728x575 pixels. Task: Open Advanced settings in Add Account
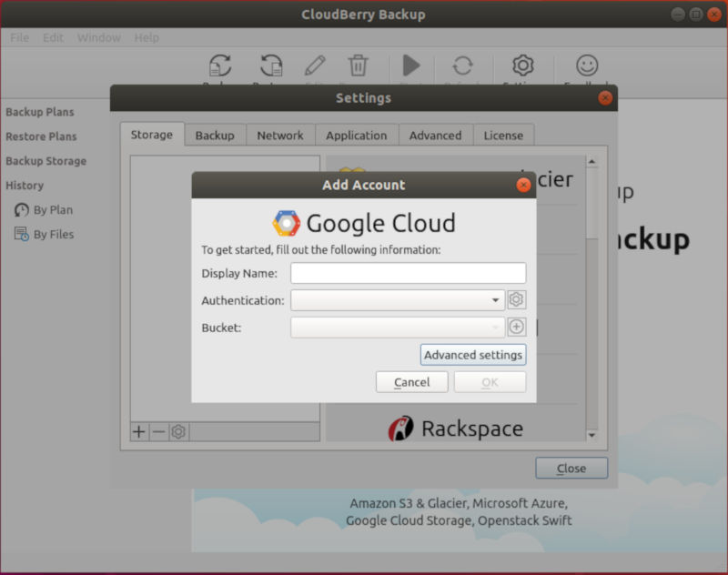click(x=472, y=355)
